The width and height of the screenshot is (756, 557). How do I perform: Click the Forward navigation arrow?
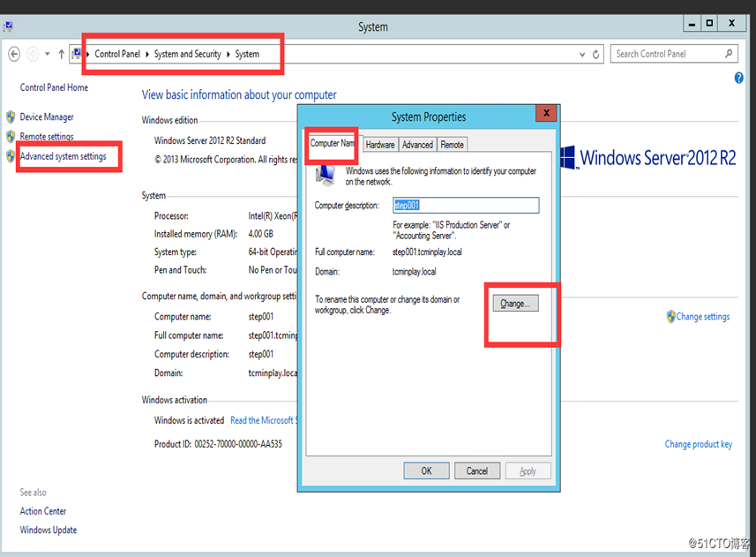click(x=33, y=54)
